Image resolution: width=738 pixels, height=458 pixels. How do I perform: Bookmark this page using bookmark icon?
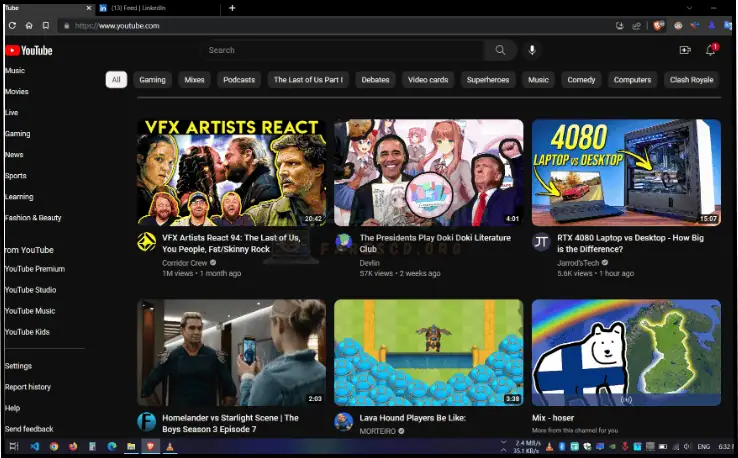tap(45, 25)
